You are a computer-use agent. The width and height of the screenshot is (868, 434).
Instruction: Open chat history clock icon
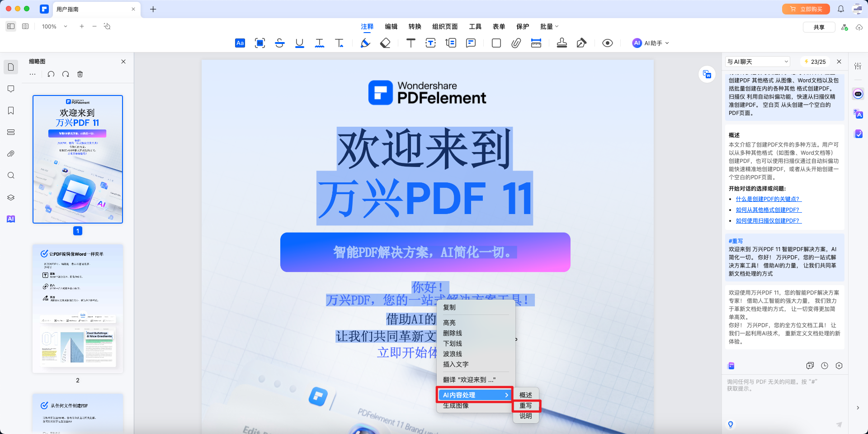(825, 366)
